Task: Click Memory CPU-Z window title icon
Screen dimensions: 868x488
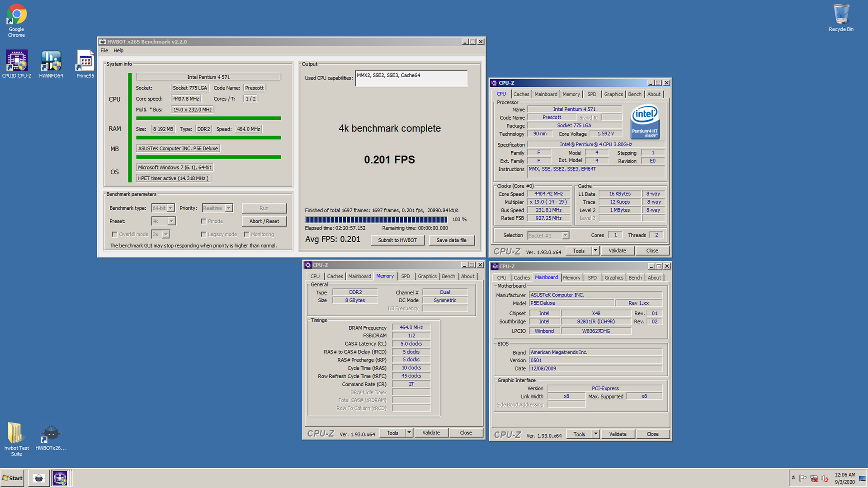Action: (x=308, y=265)
